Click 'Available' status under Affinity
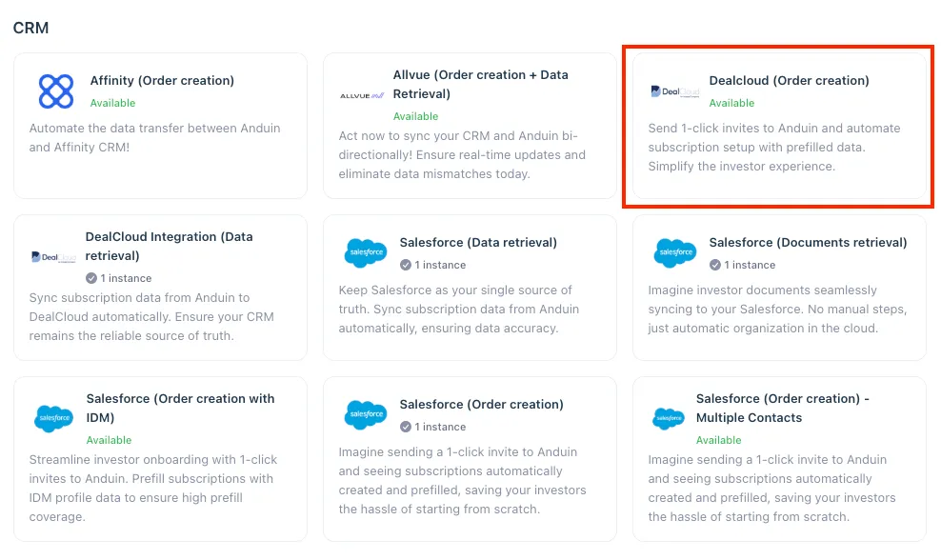Viewport: 941px width, 560px height. (x=112, y=103)
